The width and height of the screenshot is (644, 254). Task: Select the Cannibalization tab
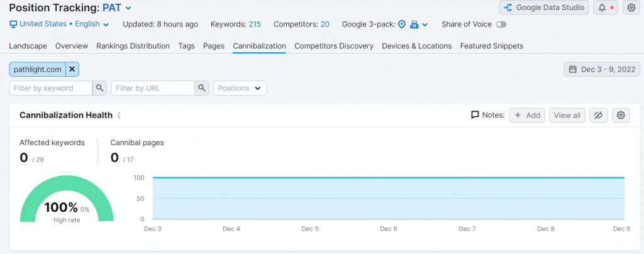point(259,46)
